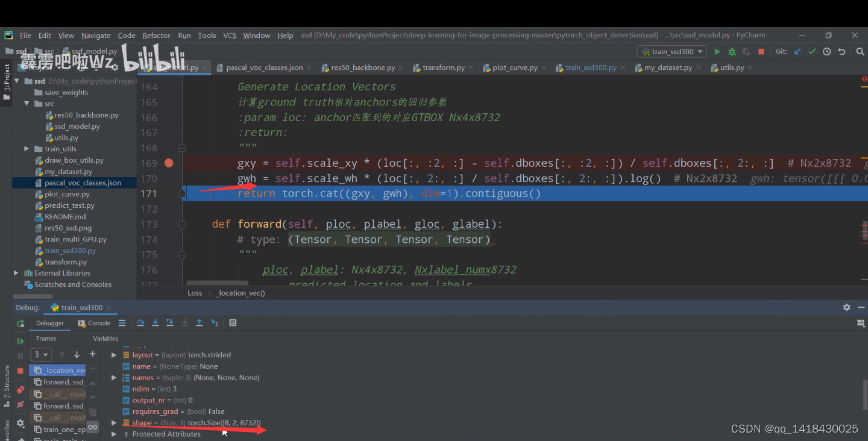Click the Step Over debugger icon
This screenshot has width=868, height=441.
click(140, 323)
